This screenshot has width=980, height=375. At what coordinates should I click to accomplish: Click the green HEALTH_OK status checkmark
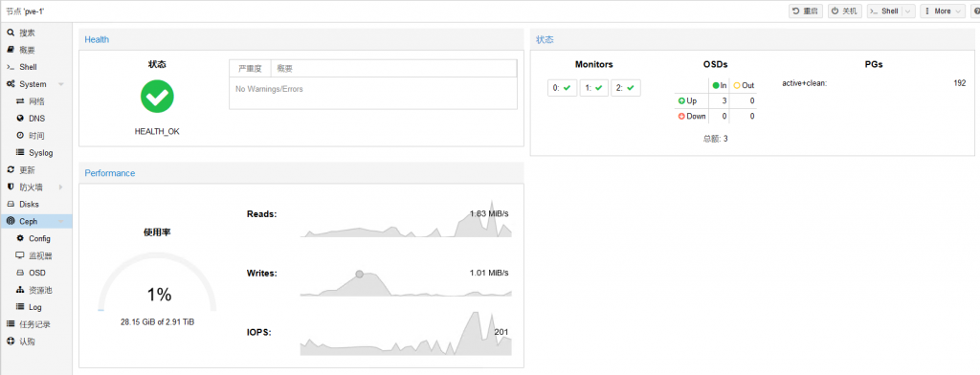pos(157,97)
